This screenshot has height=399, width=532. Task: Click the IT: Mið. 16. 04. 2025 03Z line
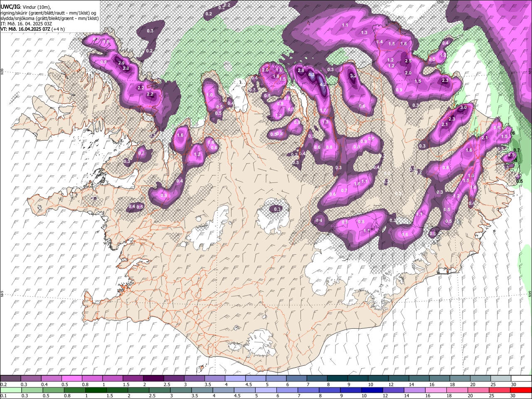[x=26, y=24]
